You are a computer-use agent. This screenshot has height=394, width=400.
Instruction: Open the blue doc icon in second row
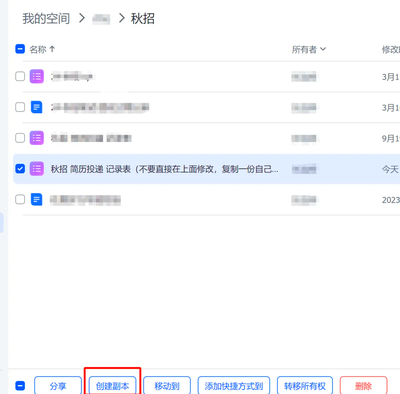tap(37, 107)
